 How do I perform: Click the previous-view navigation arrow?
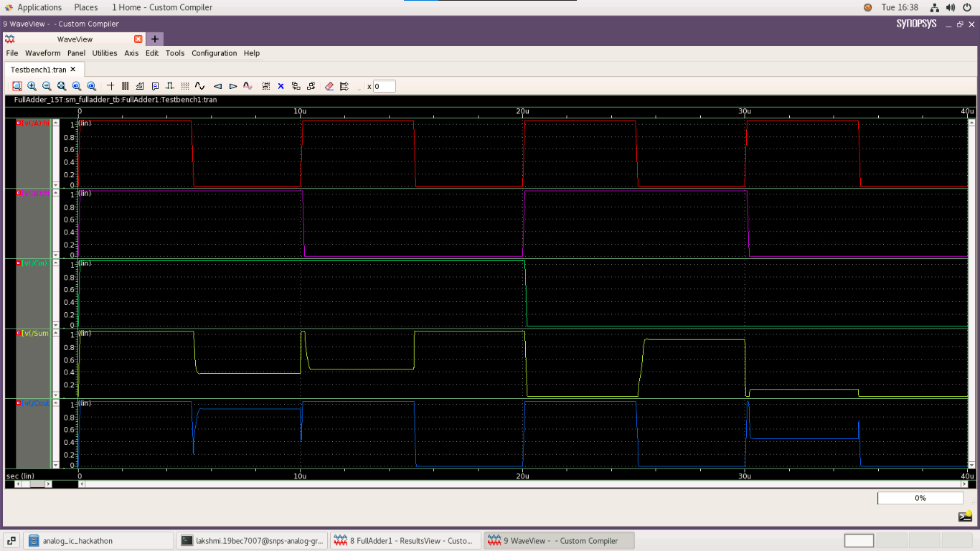(217, 85)
